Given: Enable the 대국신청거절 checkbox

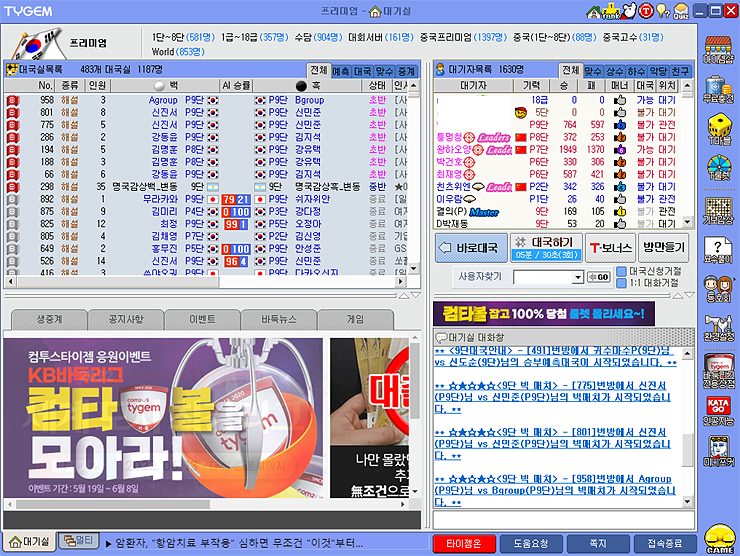Looking at the screenshot, I should [x=622, y=271].
